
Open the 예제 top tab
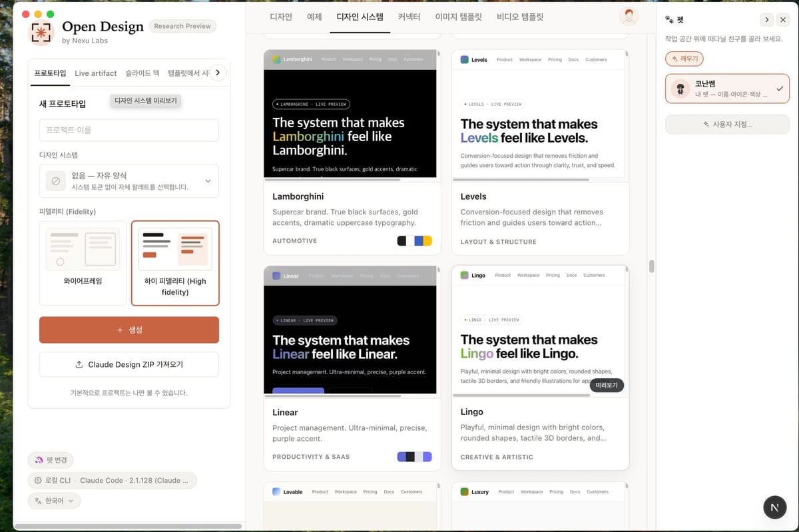tap(314, 17)
